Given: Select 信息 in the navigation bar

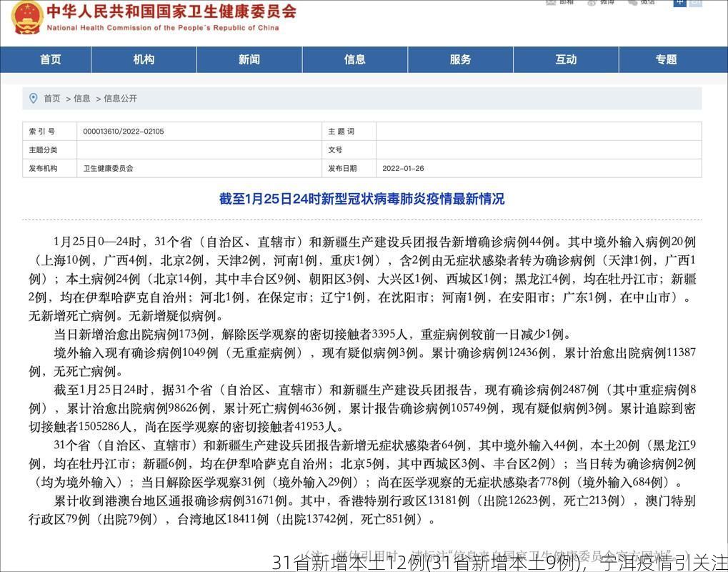Looking at the screenshot, I should click(355, 59).
